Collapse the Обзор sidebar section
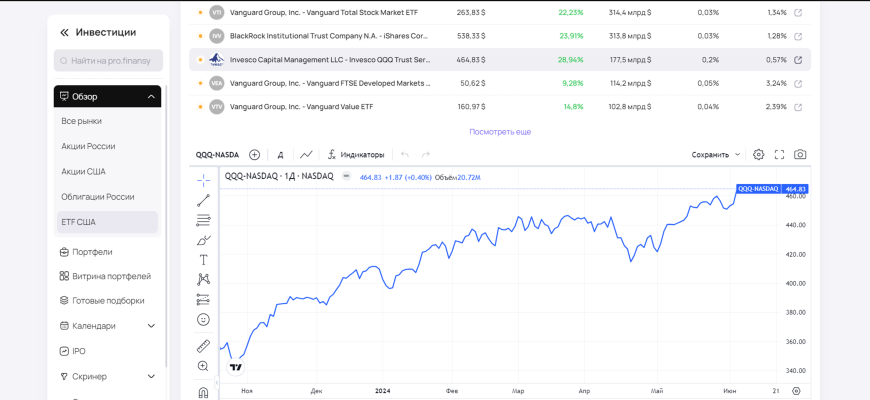Viewport: 870px width, 400px height. coord(151,97)
